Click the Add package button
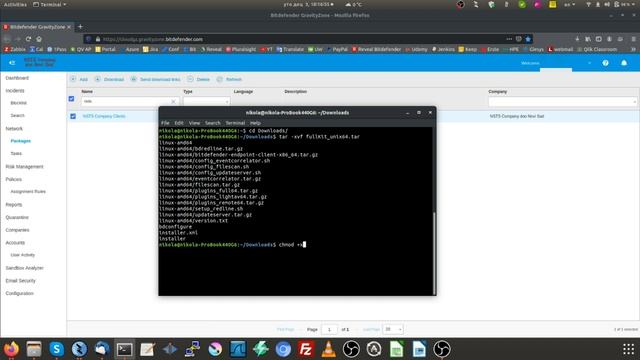Viewport: 640px width, 360px height. tap(79, 79)
